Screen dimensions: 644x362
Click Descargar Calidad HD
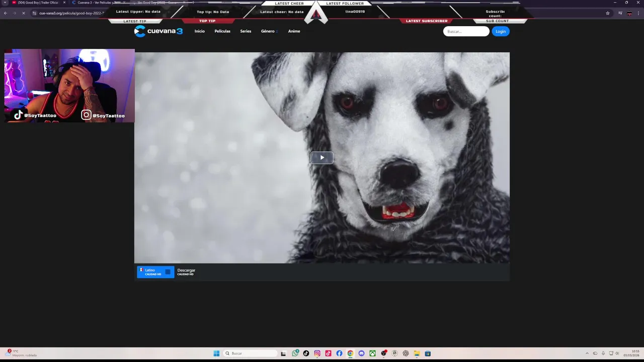point(186,272)
